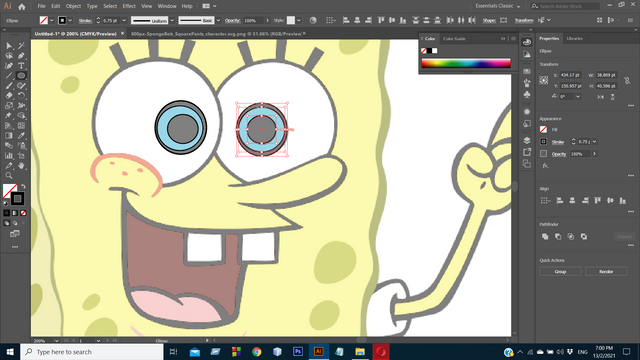This screenshot has height=360, width=640.
Task: Click the Shape link in control bar
Action: [x=489, y=20]
